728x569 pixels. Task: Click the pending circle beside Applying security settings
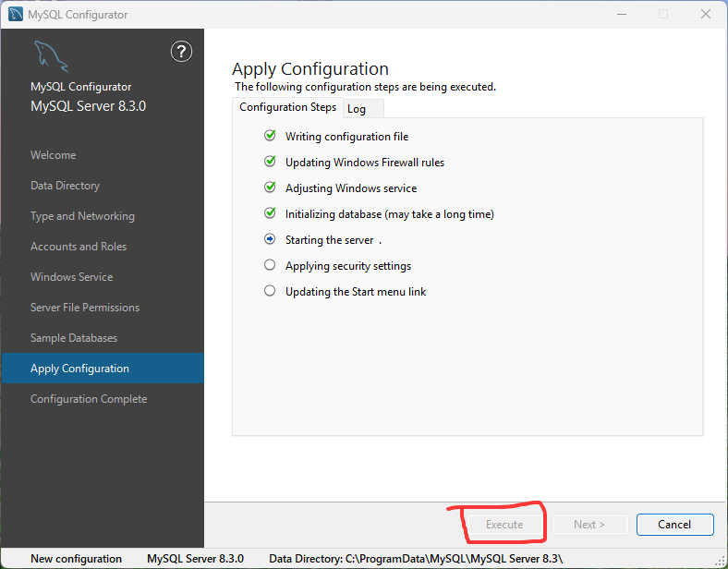(270, 265)
